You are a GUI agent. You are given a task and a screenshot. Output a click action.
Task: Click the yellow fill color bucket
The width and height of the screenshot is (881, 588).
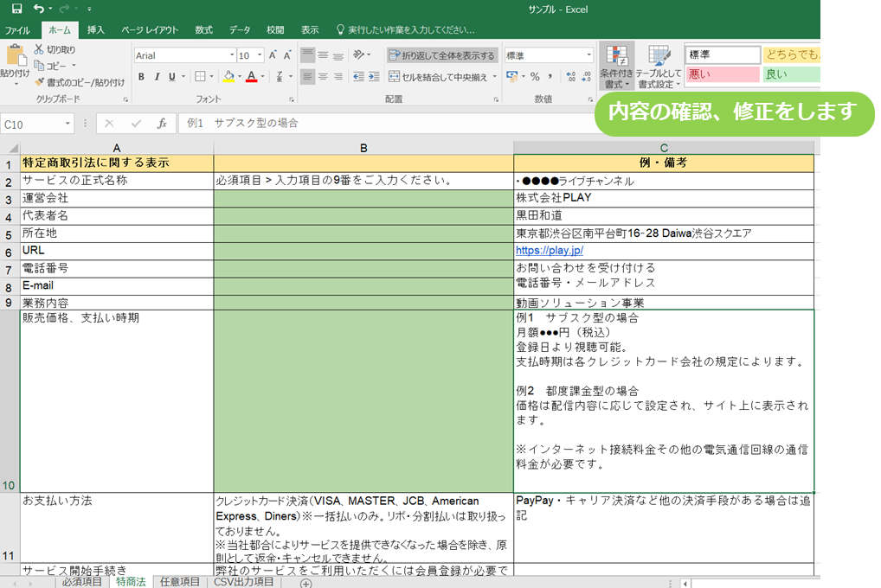tap(228, 76)
